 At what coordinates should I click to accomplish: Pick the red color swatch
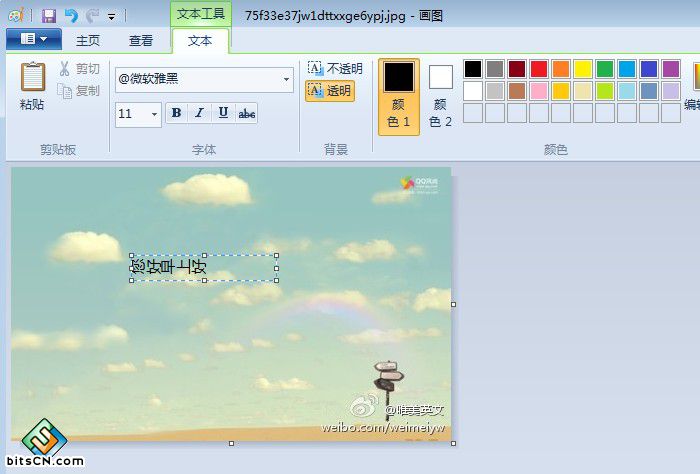coord(539,69)
